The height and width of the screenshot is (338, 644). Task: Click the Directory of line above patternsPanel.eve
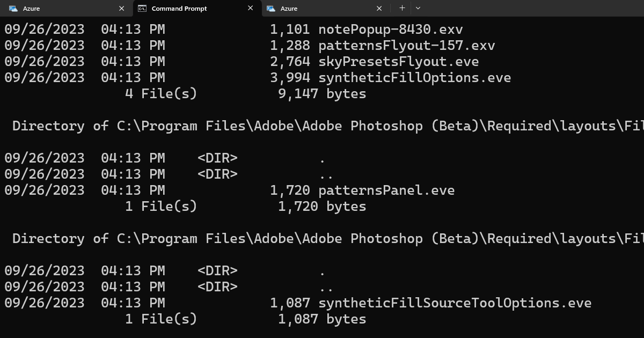[328, 126]
